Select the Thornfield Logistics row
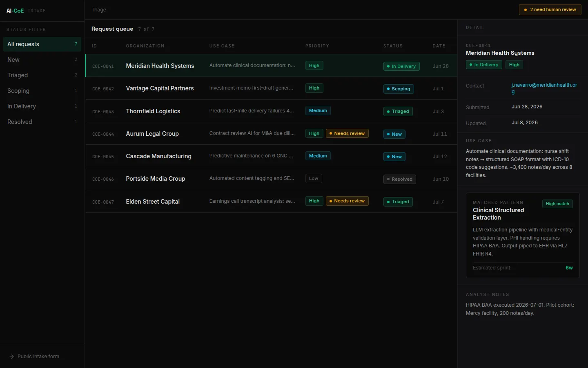588x368 pixels. pyautogui.click(x=271, y=111)
